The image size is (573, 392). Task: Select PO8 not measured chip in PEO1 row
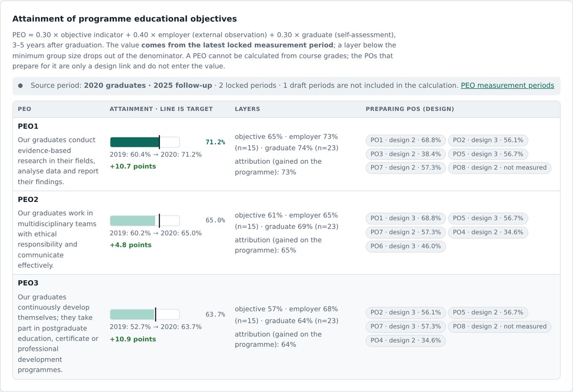click(x=499, y=168)
